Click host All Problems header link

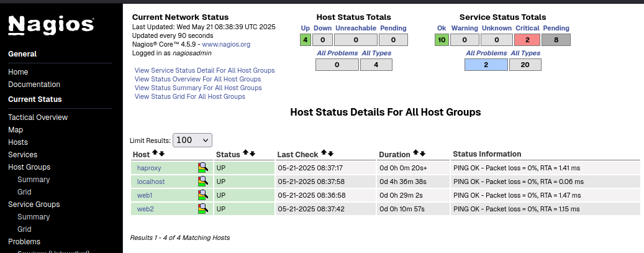click(337, 53)
